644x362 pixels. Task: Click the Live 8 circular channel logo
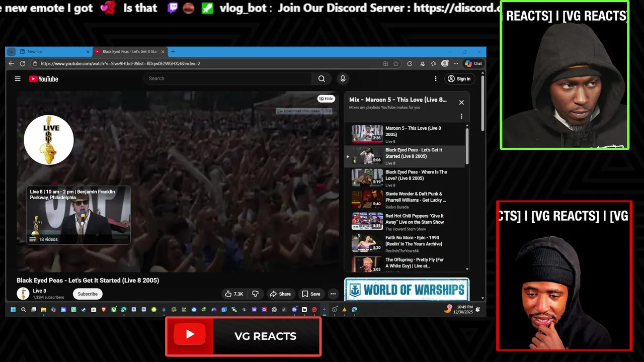pyautogui.click(x=49, y=140)
